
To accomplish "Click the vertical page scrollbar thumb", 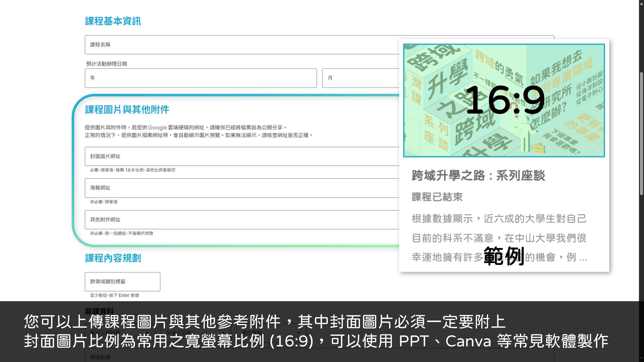I will [x=641, y=134].
